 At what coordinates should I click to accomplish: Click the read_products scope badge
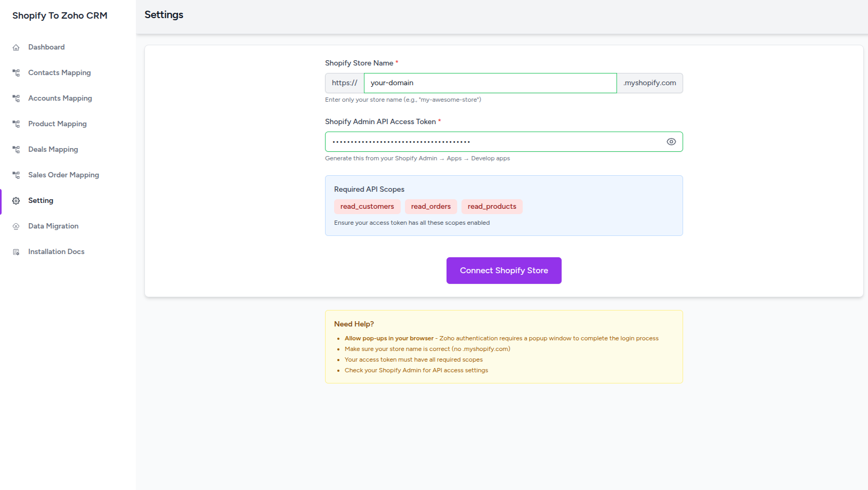(x=491, y=206)
